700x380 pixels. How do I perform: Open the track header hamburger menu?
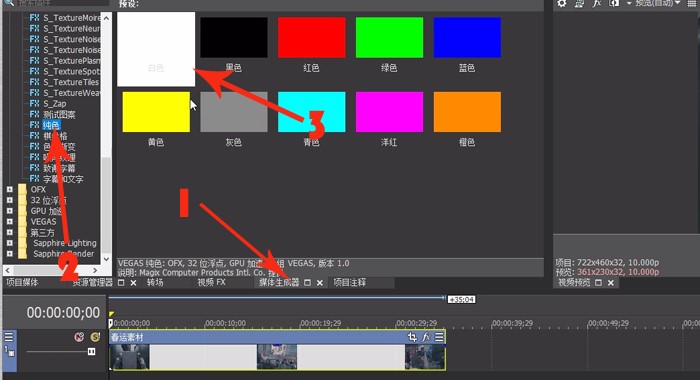coord(9,337)
